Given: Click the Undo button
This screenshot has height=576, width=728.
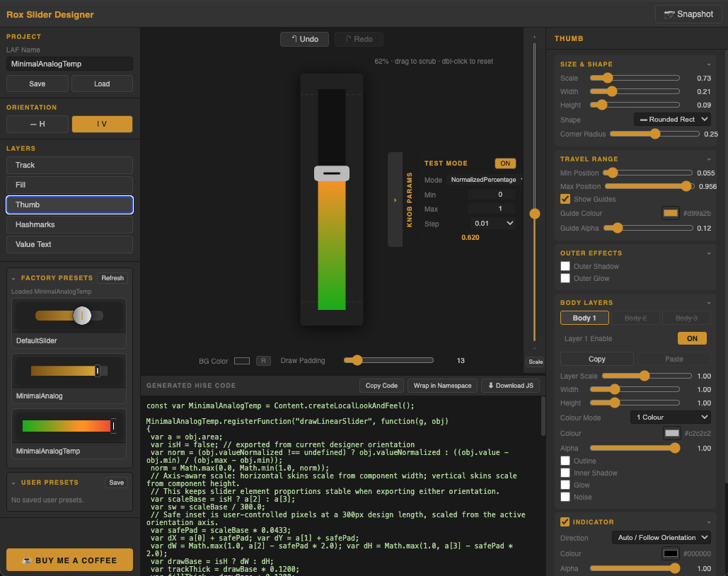Looking at the screenshot, I should point(304,39).
